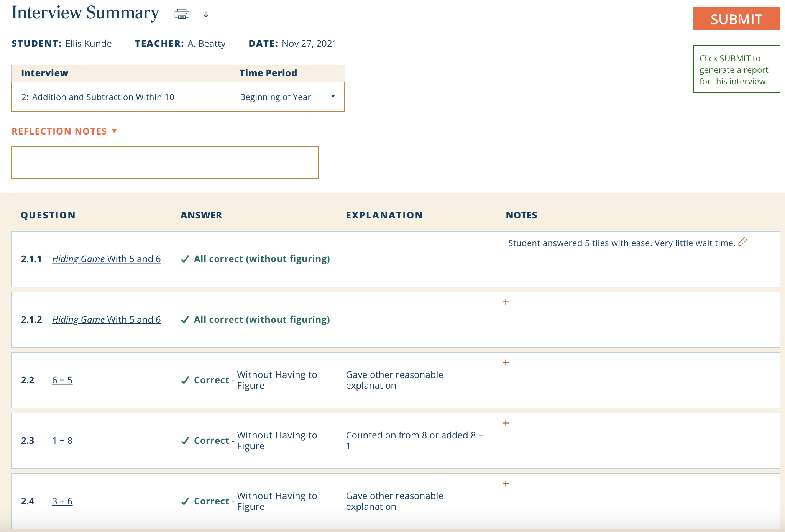View details for question 1 + 8
Viewport: 785px width, 532px height.
pyautogui.click(x=62, y=440)
